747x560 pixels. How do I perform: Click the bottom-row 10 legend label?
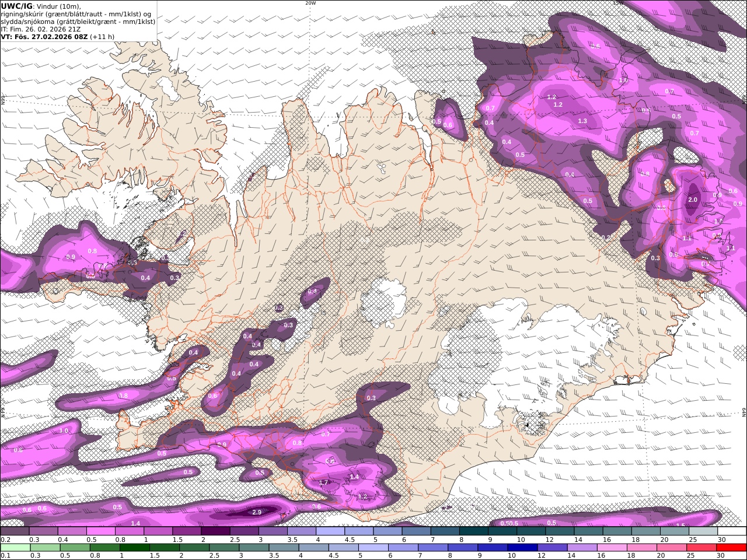pyautogui.click(x=512, y=556)
